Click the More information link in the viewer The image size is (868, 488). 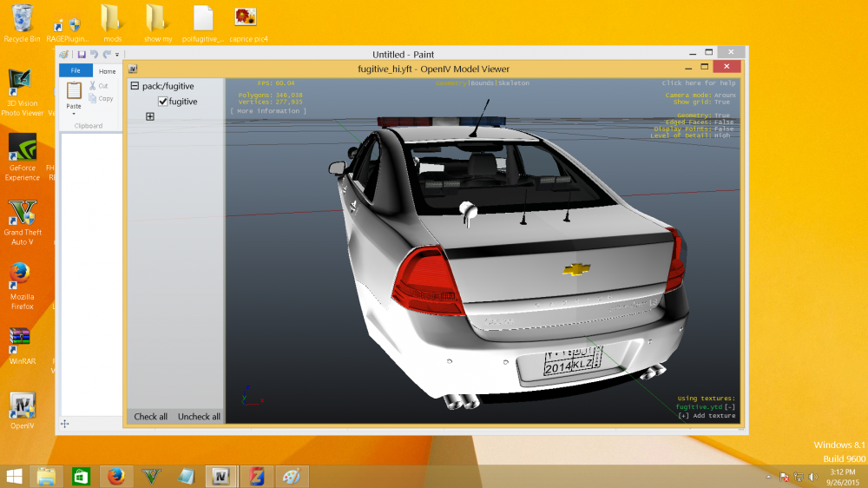tap(268, 111)
